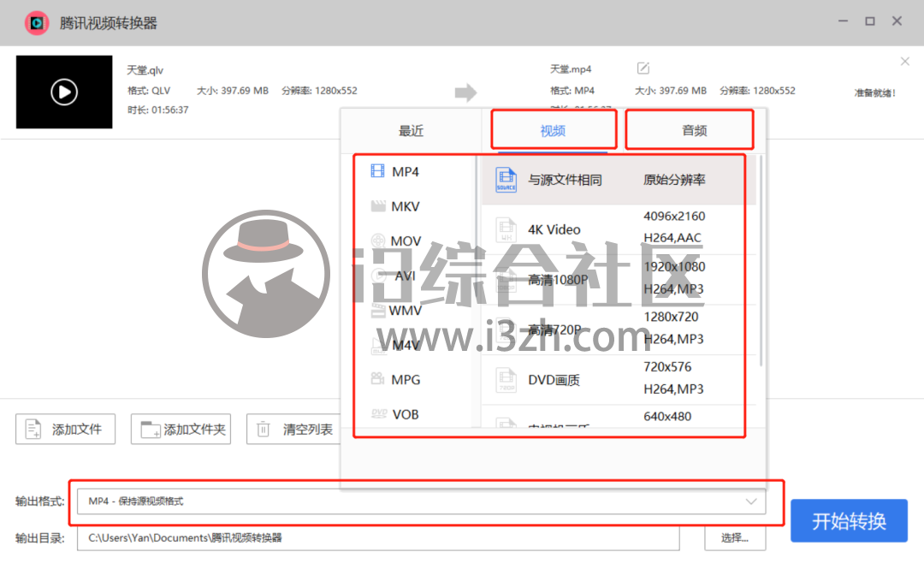
Task: Close the converter window
Action: 897,21
